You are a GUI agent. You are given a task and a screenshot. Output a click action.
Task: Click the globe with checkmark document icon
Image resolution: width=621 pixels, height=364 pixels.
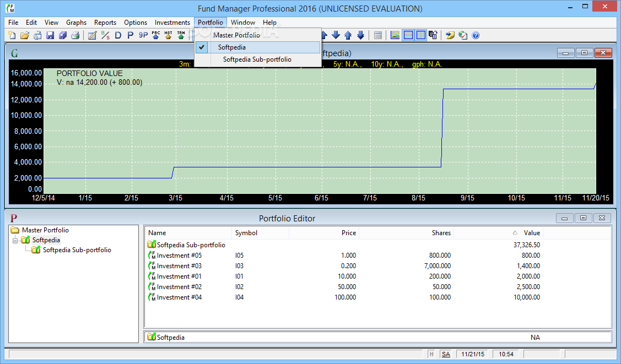click(x=463, y=36)
